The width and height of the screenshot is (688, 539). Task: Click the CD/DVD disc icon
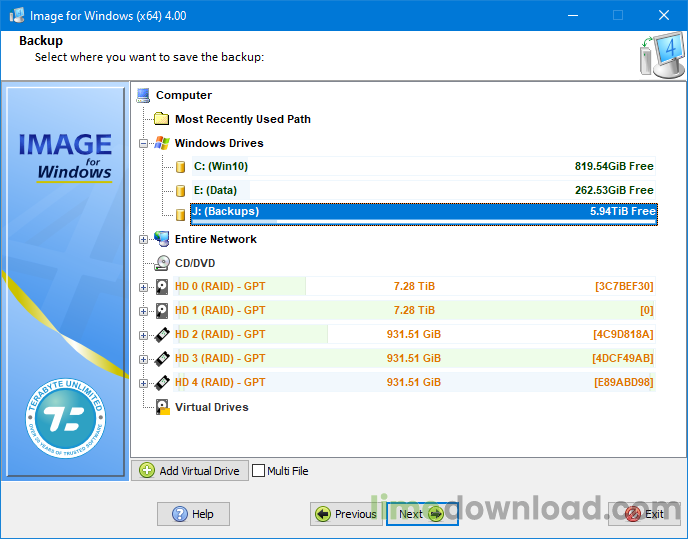(162, 264)
